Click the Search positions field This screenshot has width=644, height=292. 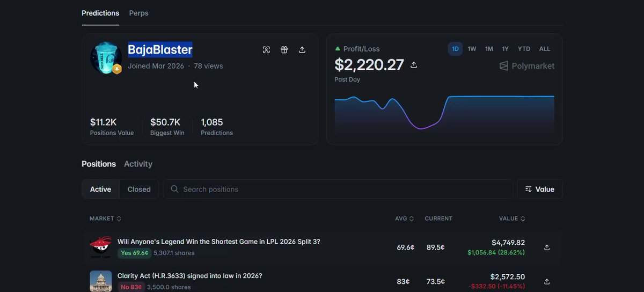338,189
